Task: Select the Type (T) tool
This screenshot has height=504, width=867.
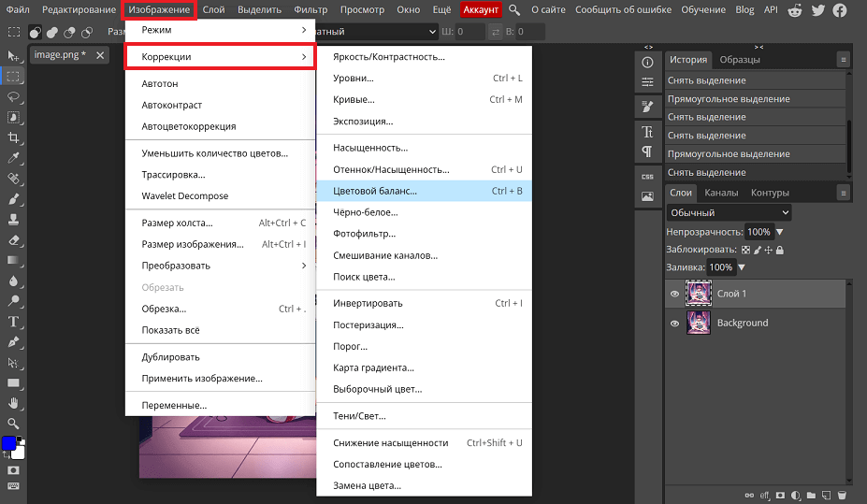Action: [14, 322]
